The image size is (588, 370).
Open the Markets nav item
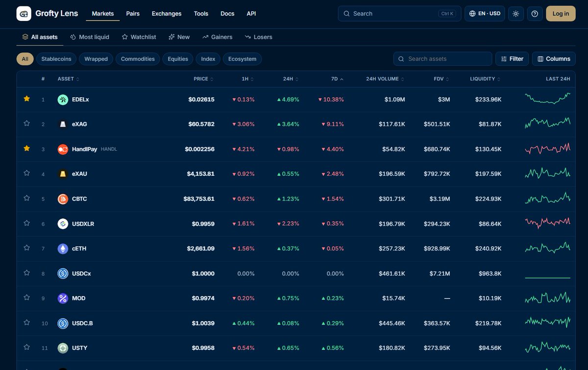point(102,14)
